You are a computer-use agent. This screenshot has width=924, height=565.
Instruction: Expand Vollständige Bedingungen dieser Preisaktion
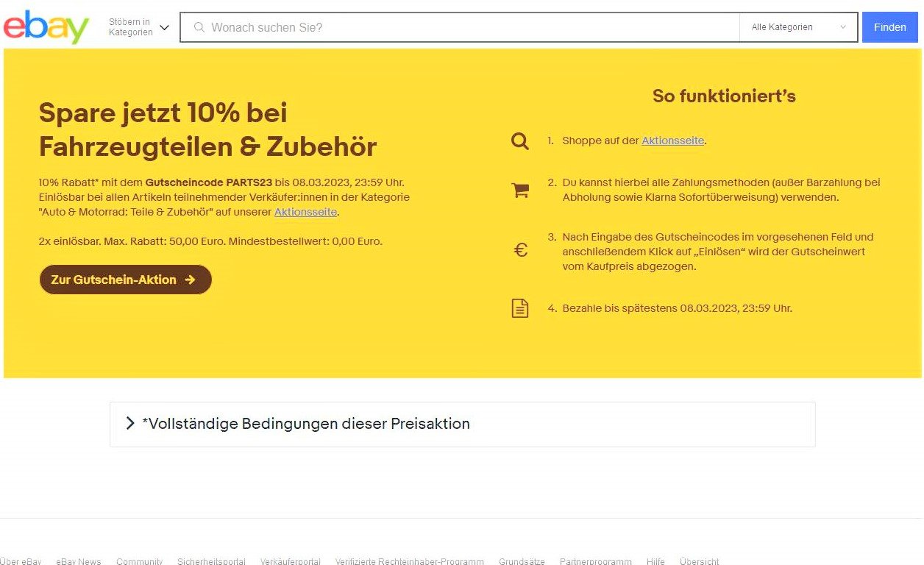click(x=462, y=424)
